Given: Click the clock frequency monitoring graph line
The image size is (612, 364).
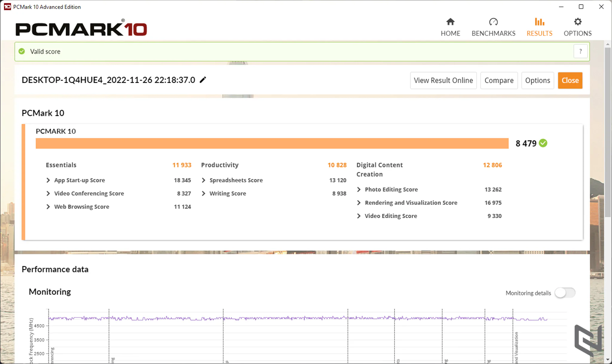Looking at the screenshot, I should pyautogui.click(x=298, y=318).
